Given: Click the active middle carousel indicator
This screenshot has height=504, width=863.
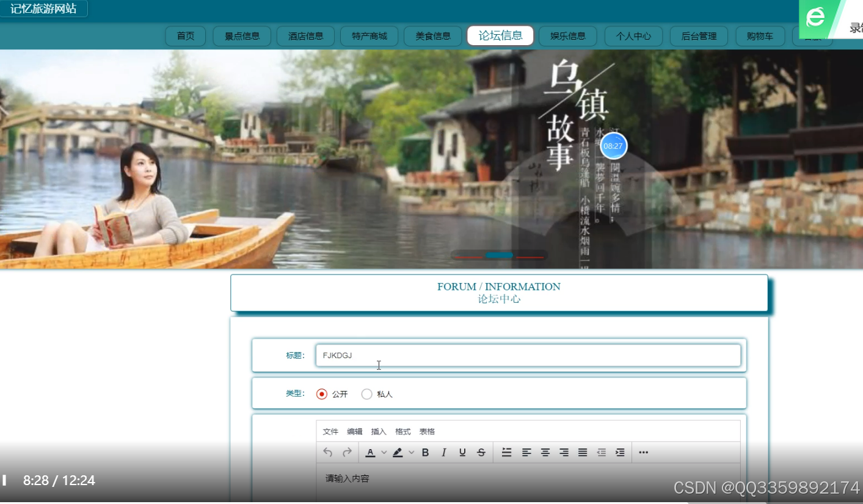Looking at the screenshot, I should coord(499,256).
